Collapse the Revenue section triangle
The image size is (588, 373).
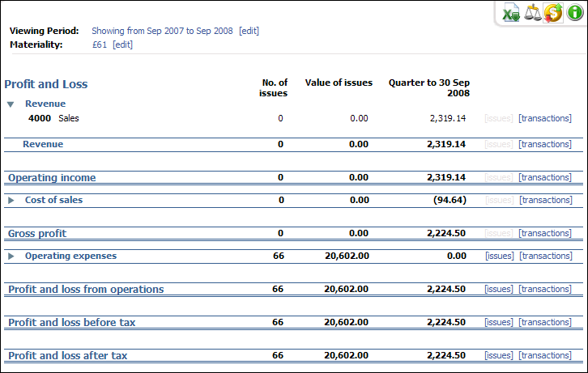(11, 104)
